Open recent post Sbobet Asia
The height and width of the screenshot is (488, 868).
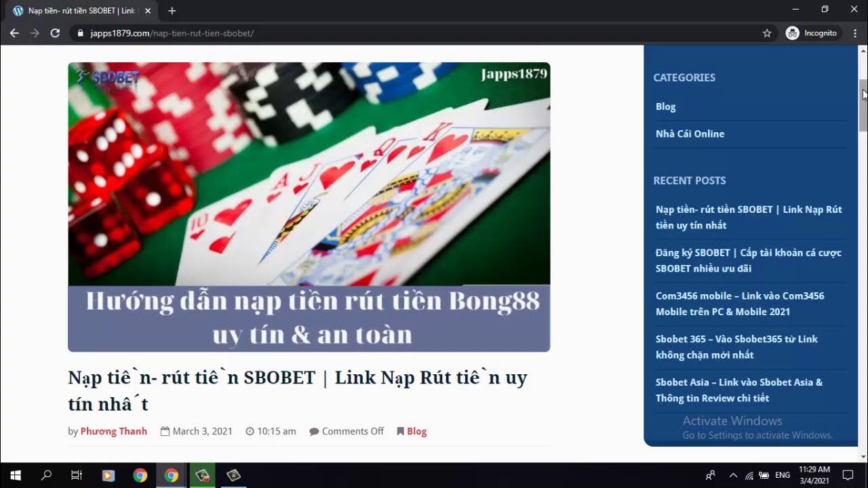(x=739, y=390)
